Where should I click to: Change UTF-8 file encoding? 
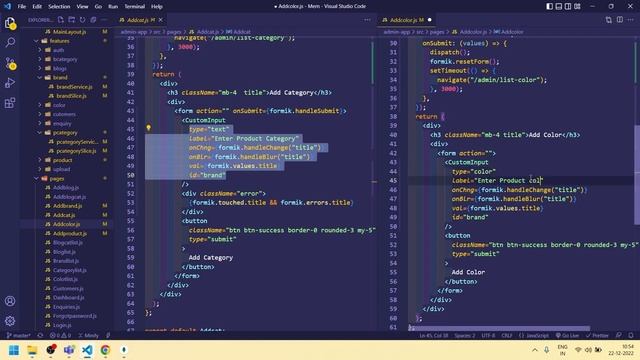(x=488, y=336)
